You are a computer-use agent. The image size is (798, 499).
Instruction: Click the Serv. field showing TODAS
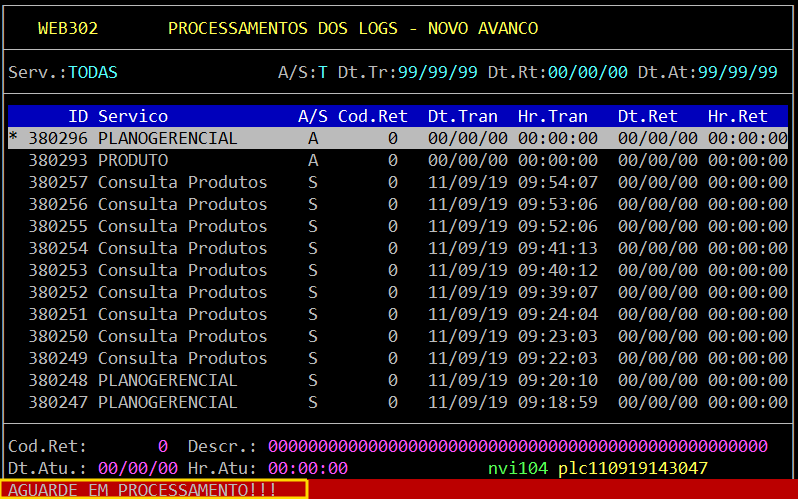(x=93, y=72)
